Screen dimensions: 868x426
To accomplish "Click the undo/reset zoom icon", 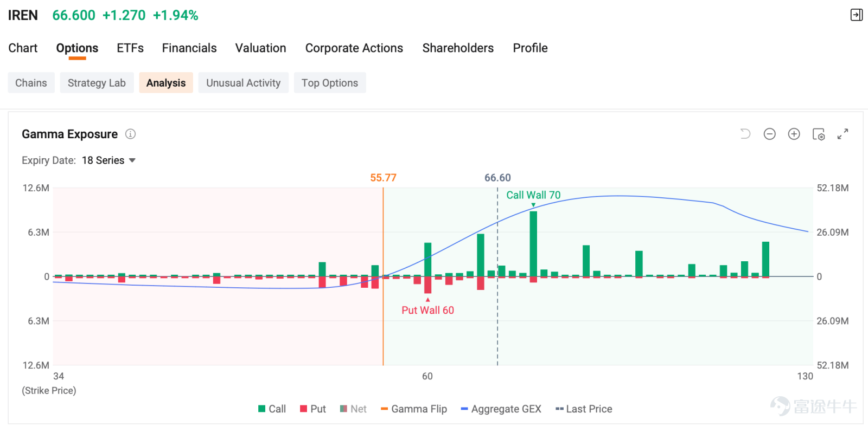I will (745, 134).
